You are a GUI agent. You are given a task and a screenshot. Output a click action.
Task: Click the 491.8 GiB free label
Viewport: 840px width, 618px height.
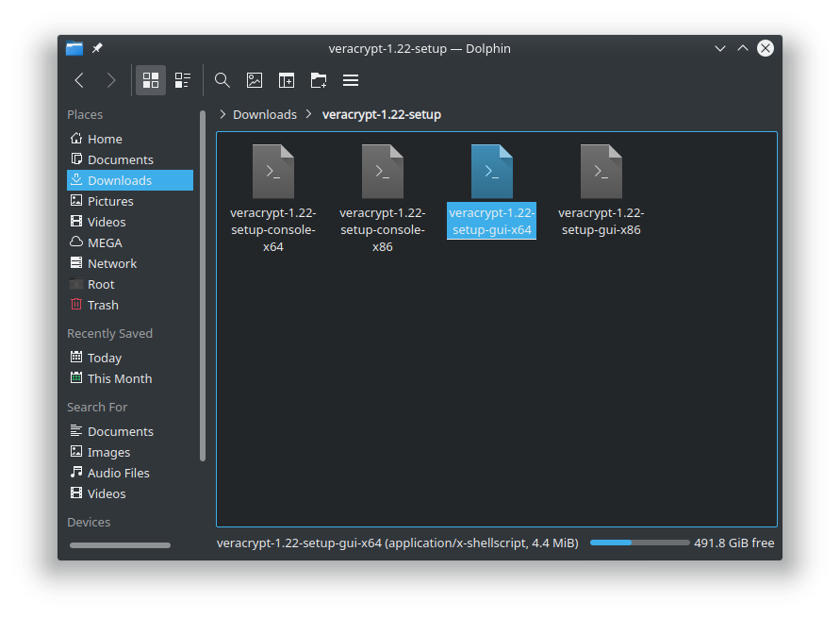point(733,543)
